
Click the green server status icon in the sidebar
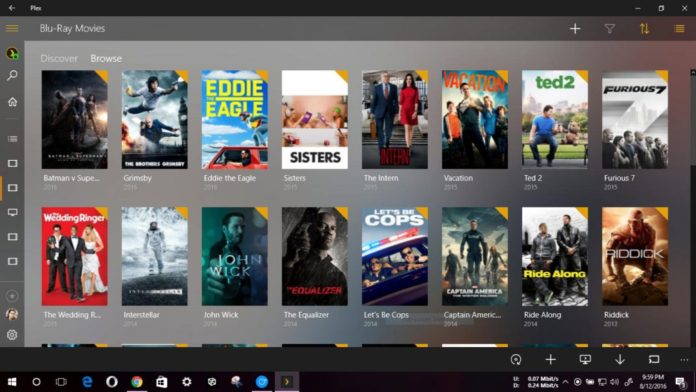tap(12, 54)
